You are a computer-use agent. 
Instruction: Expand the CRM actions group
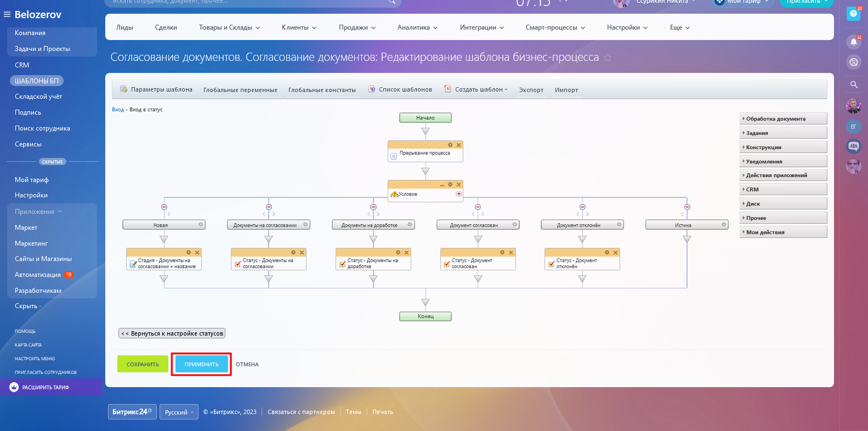point(783,189)
